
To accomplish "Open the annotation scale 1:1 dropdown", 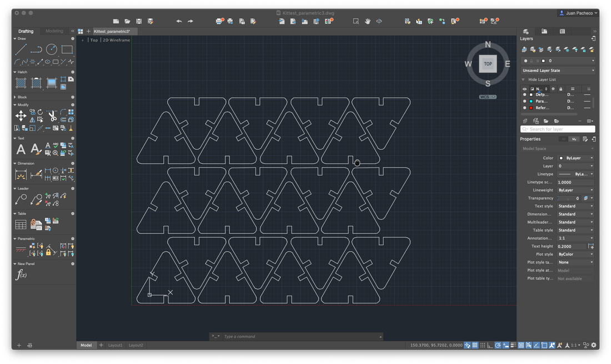I will tap(575, 238).
